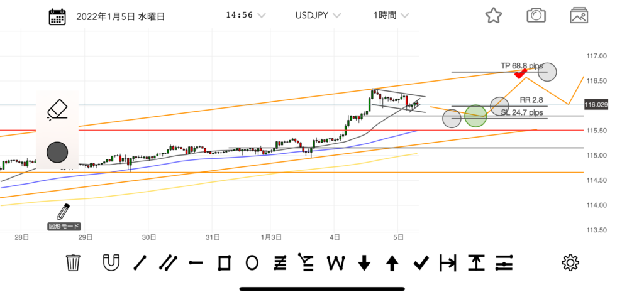This screenshot has height=297, width=644.
Task: Select the up arrow marker tool
Action: tap(392, 262)
